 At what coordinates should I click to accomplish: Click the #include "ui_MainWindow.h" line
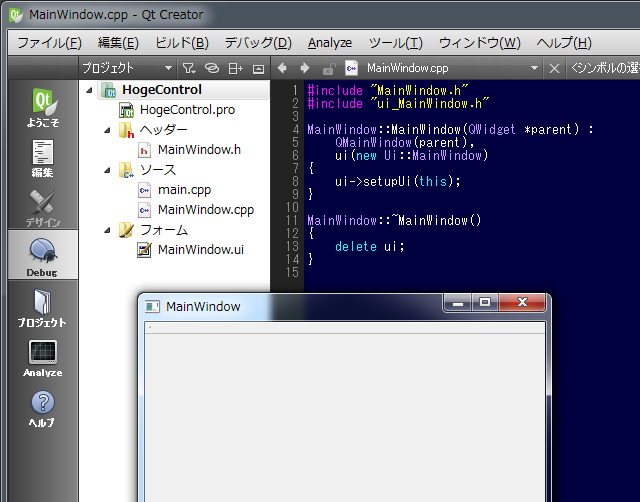pos(398,103)
